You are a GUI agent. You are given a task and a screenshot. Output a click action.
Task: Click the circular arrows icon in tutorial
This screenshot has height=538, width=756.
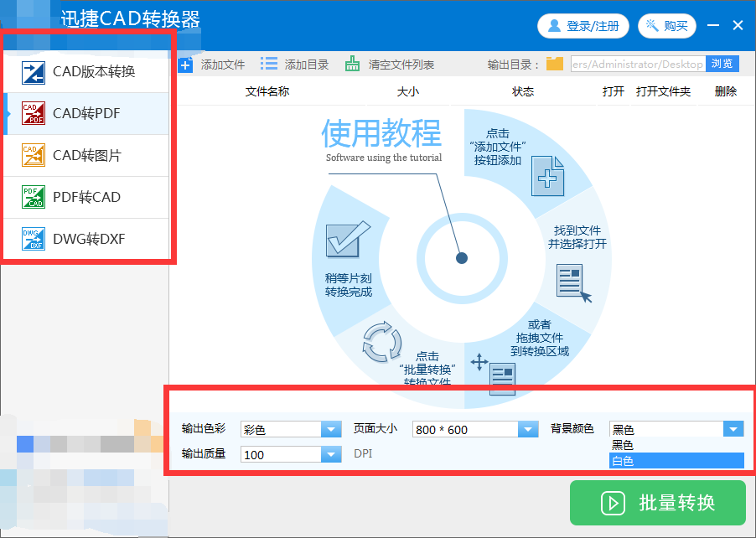[x=382, y=342]
